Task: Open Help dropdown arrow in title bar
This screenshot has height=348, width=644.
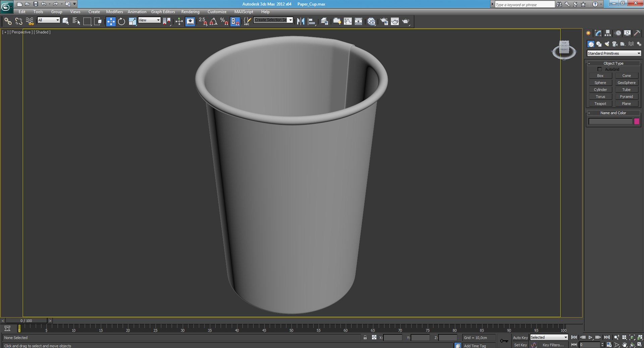Action: pyautogui.click(x=600, y=4)
